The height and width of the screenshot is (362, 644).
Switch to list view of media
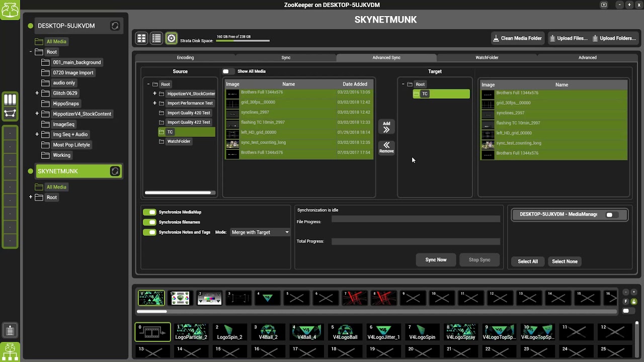pyautogui.click(x=156, y=38)
